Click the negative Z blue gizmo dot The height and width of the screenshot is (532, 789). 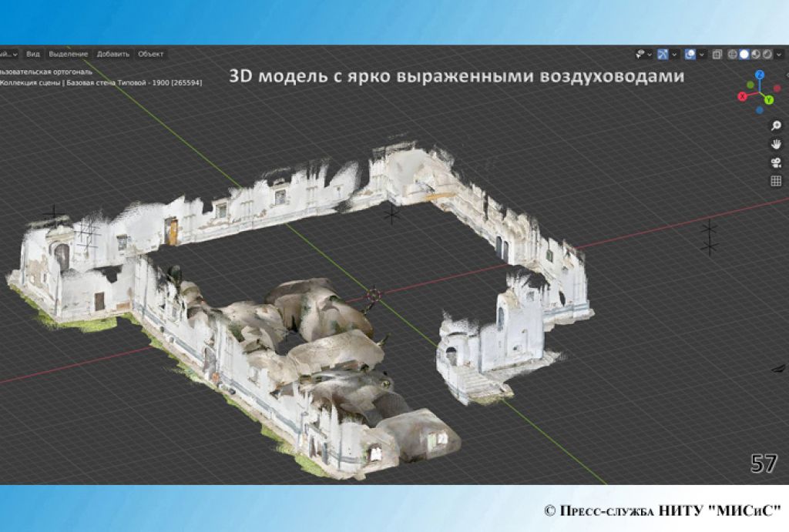pyautogui.click(x=760, y=110)
